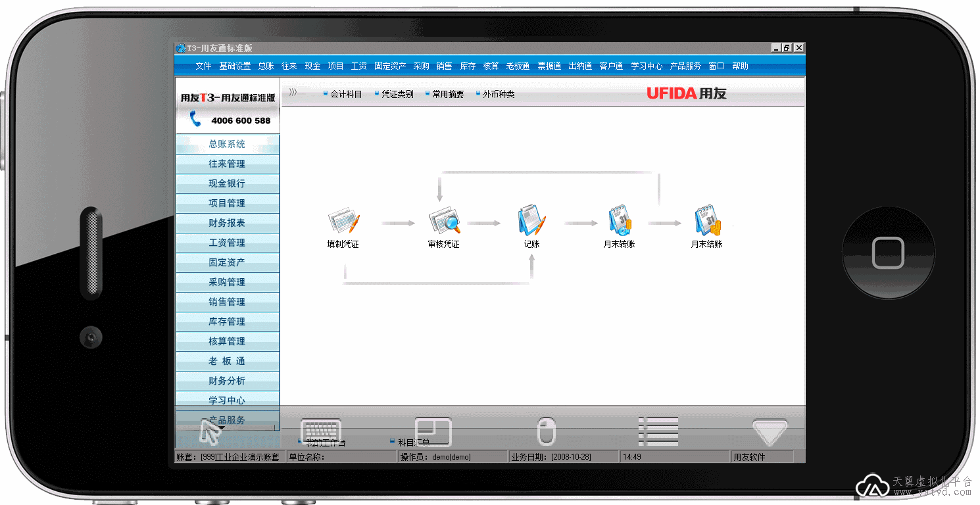Open the 出纳通 menu
The height and width of the screenshot is (505, 980).
coord(579,66)
